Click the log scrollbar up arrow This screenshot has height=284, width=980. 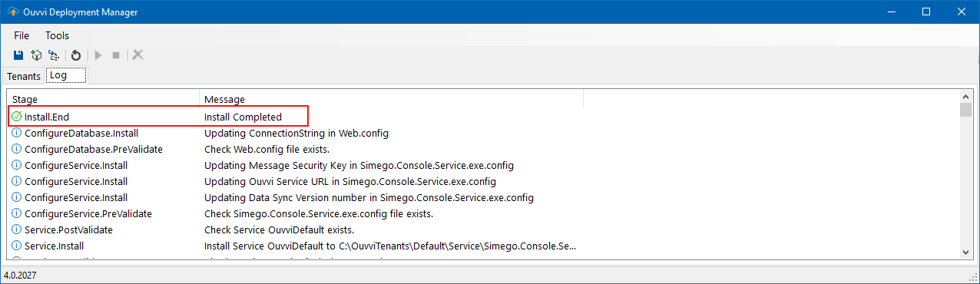coord(965,96)
